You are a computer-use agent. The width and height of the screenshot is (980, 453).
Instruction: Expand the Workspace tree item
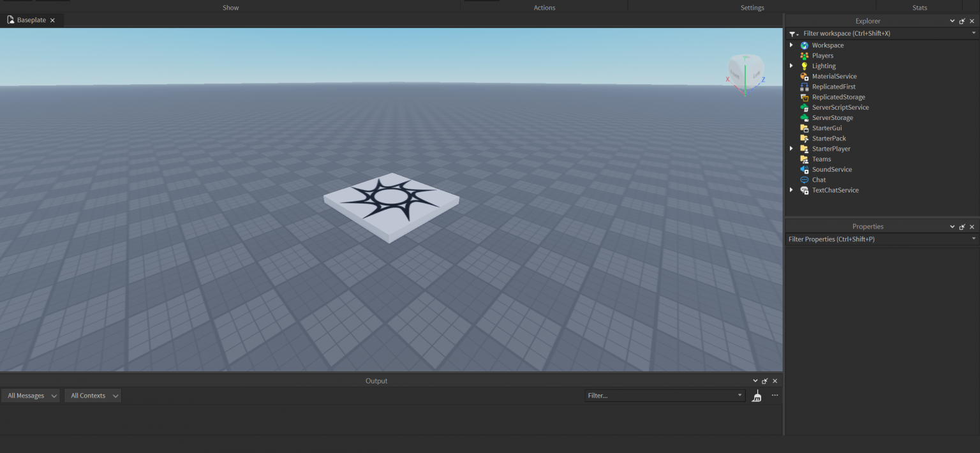pos(792,45)
